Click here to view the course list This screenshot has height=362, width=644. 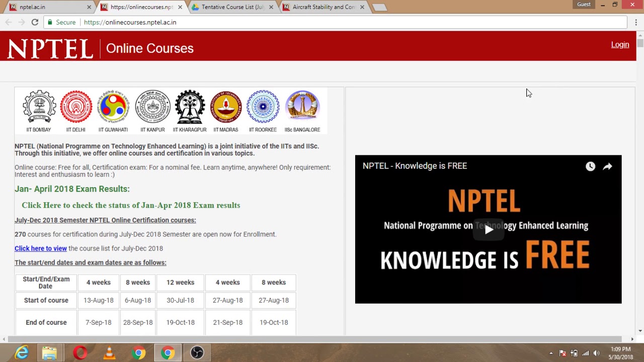41,248
